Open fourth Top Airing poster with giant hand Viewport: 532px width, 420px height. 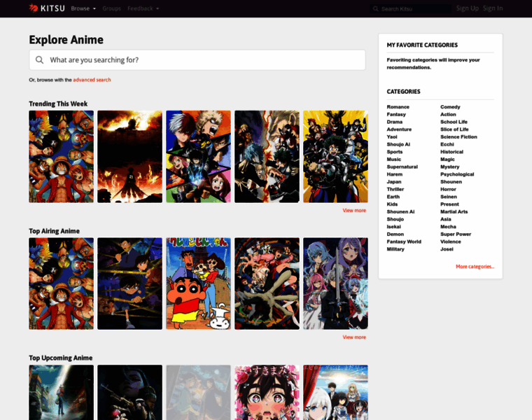click(267, 283)
